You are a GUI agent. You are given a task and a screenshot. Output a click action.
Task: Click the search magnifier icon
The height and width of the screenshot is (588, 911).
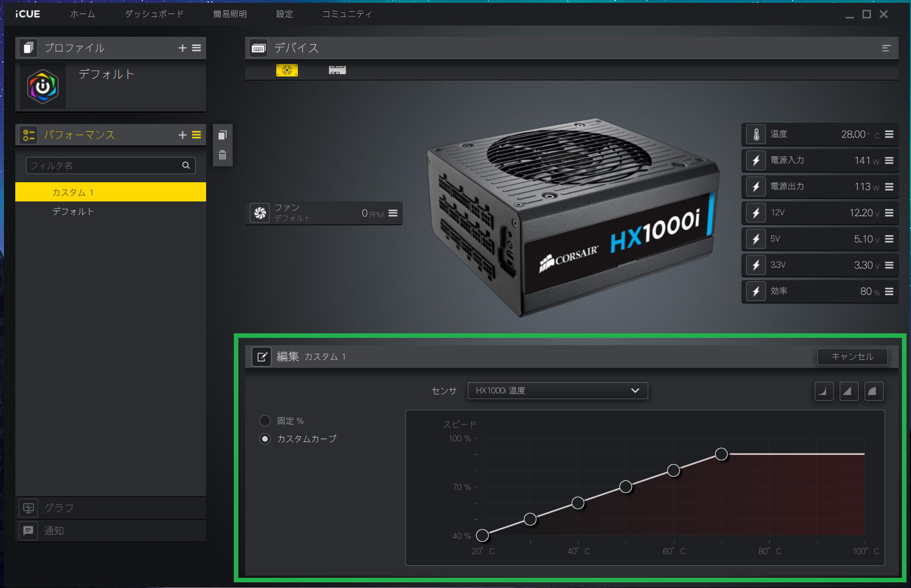pyautogui.click(x=186, y=165)
